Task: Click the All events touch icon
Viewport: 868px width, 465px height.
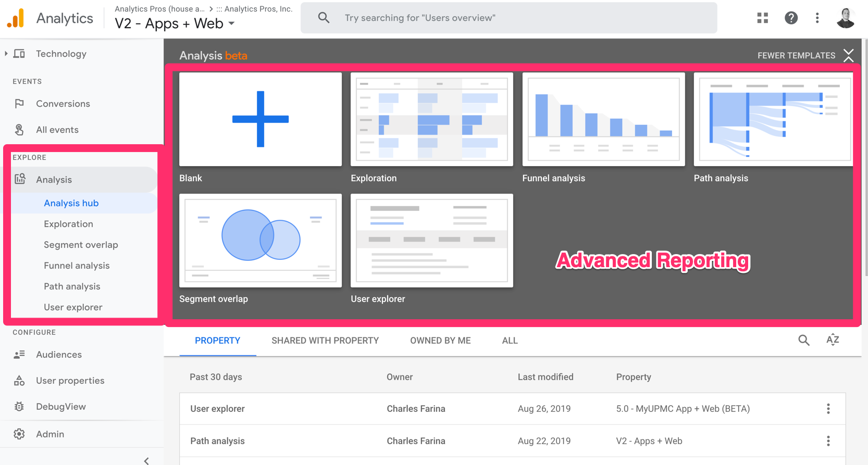Action: click(19, 130)
